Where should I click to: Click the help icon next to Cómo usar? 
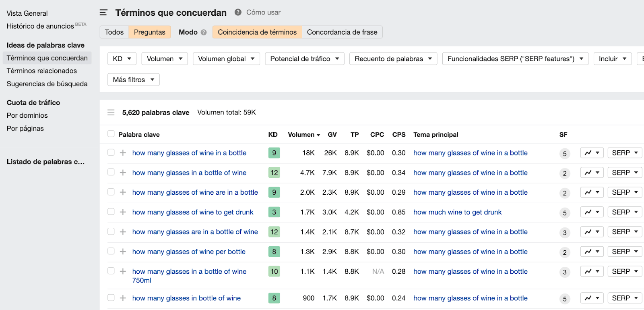pos(238,12)
